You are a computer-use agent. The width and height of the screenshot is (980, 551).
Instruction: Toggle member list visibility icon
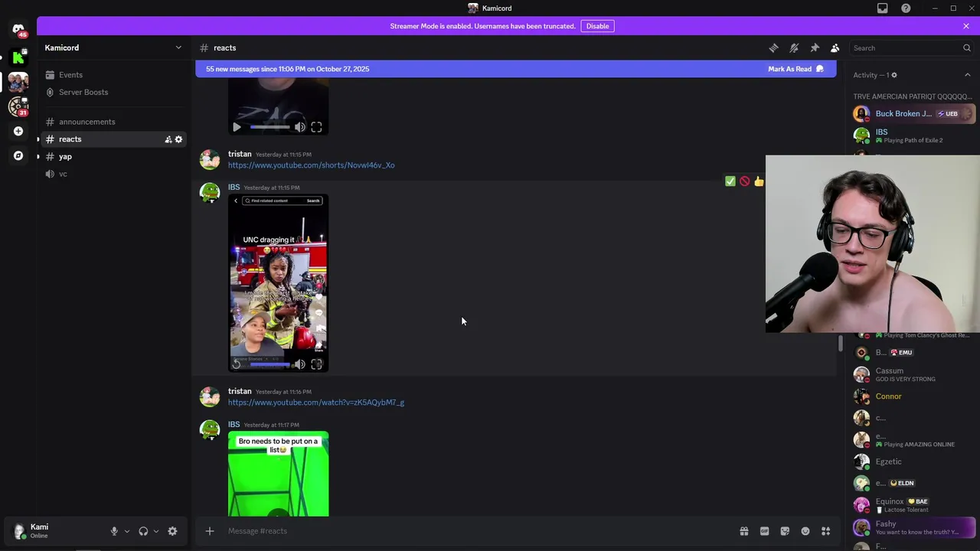point(835,47)
